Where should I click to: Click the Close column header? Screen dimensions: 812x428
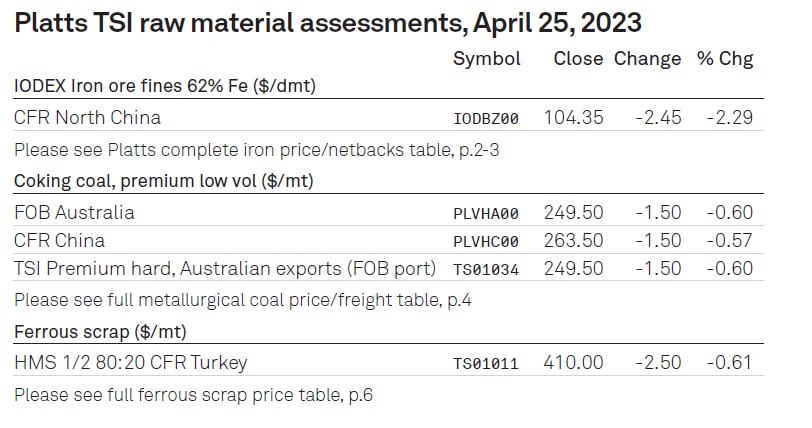point(578,59)
